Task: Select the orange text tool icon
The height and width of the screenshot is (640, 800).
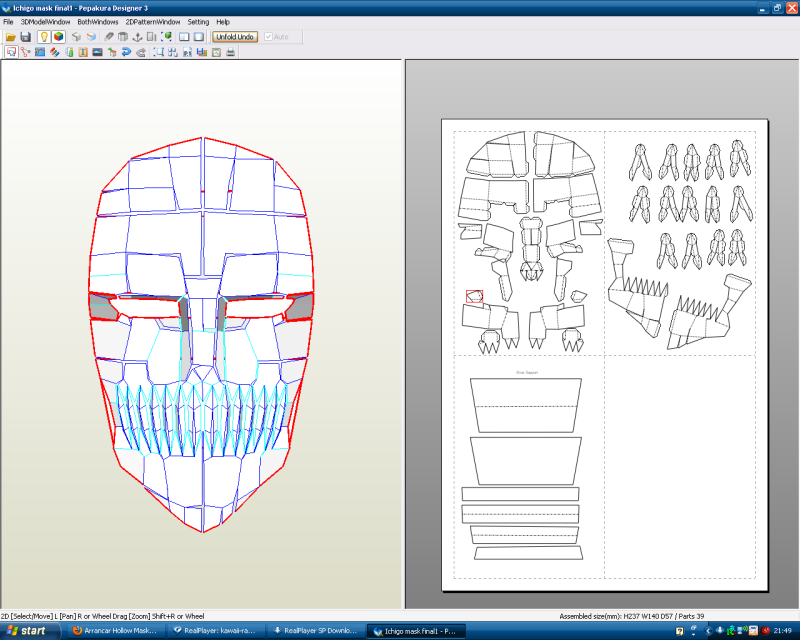Action: 83,52
